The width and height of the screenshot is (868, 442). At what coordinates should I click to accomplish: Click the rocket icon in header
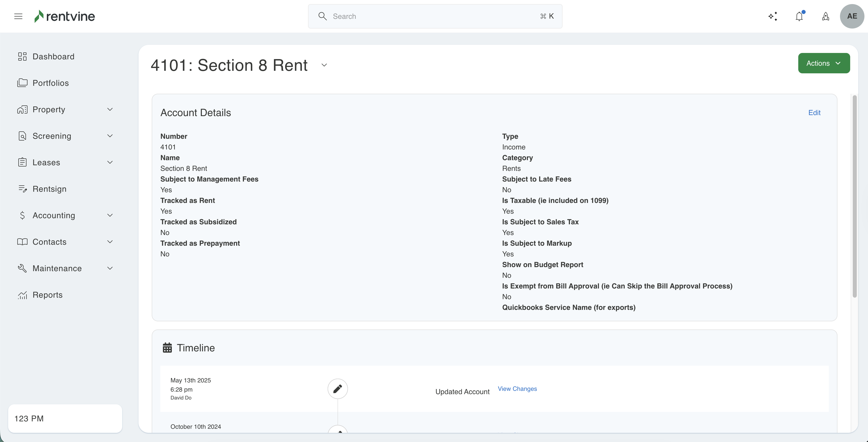coord(825,16)
